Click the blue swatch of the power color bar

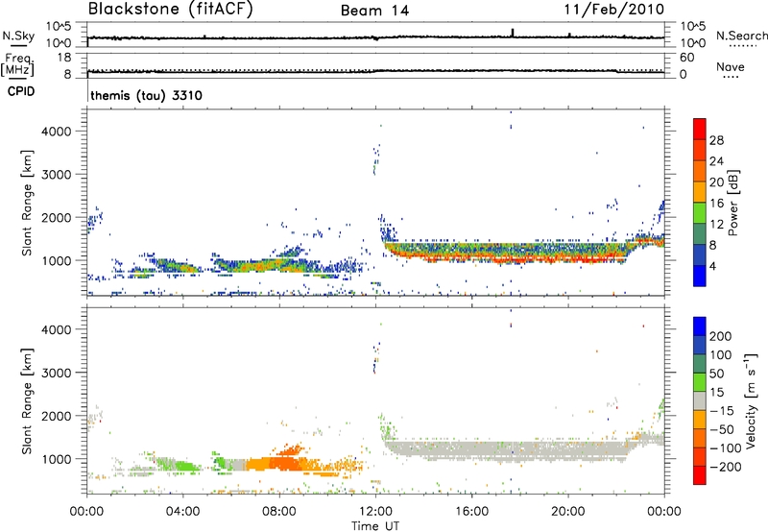[700, 276]
